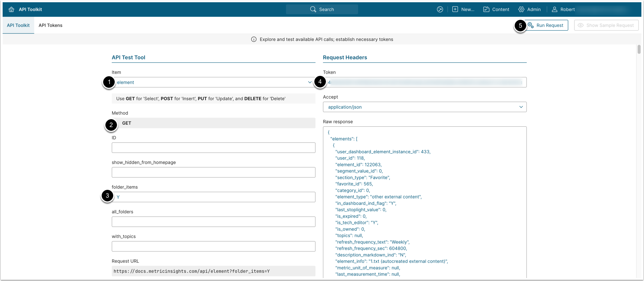
Task: Focus the show_hidden_from_homepage field
Action: click(x=213, y=172)
